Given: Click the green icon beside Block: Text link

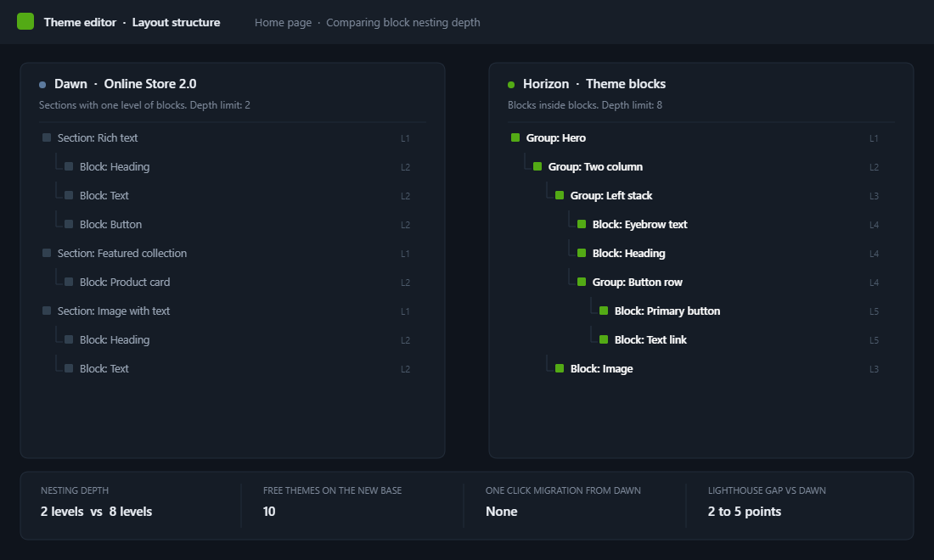Looking at the screenshot, I should (604, 339).
